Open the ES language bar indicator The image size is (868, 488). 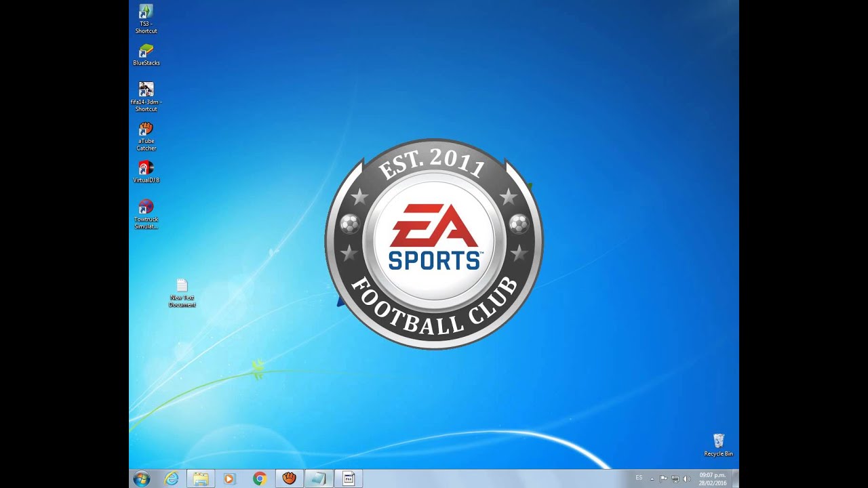click(639, 479)
